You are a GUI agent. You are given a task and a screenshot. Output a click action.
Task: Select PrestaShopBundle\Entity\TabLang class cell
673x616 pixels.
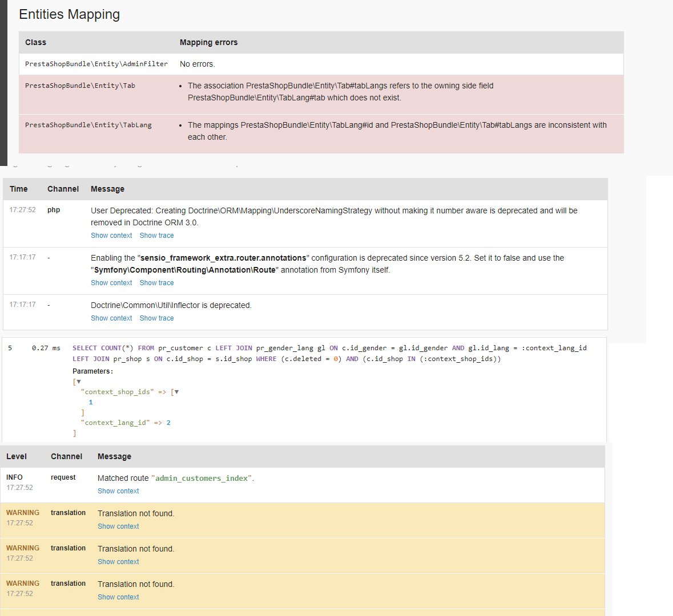point(88,125)
